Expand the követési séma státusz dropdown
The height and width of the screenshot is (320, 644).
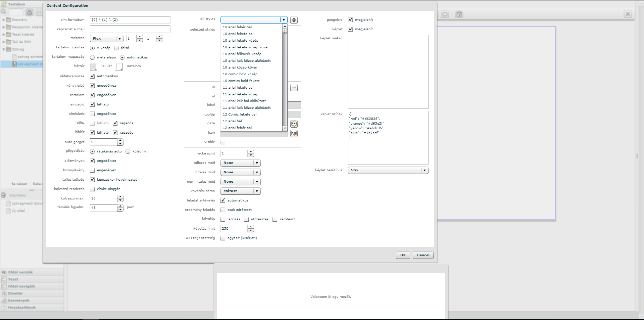point(240,191)
